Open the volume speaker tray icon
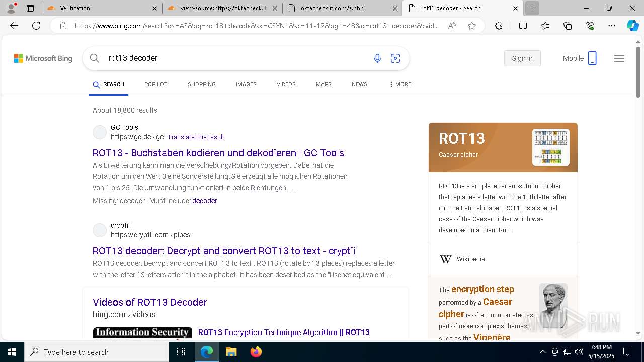Image resolution: width=644 pixels, height=362 pixels. (579, 352)
